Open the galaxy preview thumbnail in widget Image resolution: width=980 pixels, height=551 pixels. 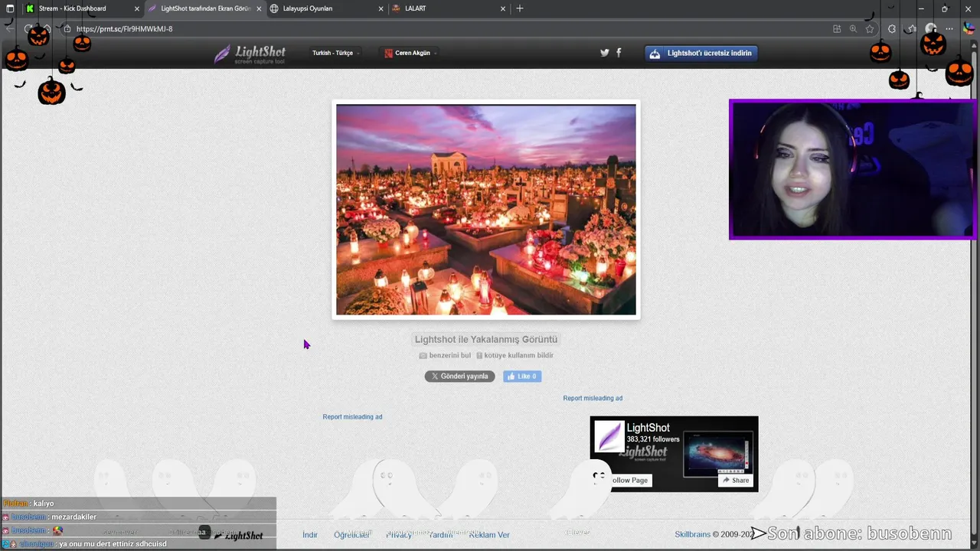coord(717,453)
